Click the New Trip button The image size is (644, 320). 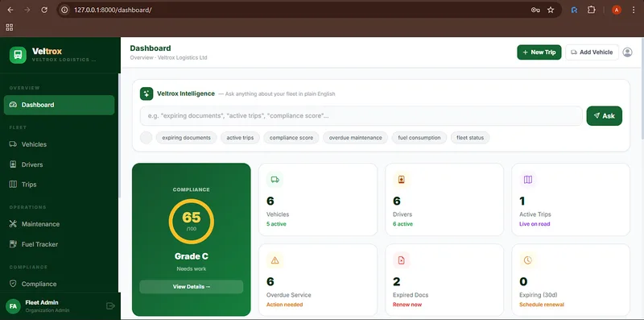539,52
